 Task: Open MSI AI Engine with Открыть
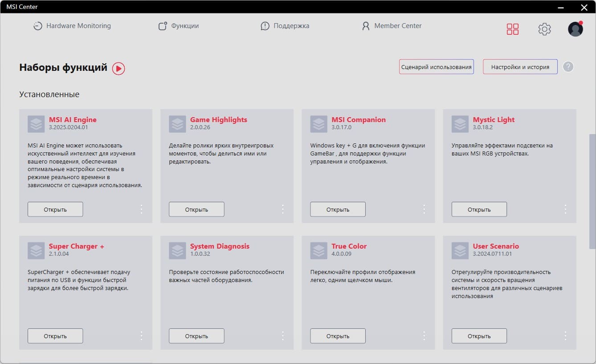click(x=55, y=209)
